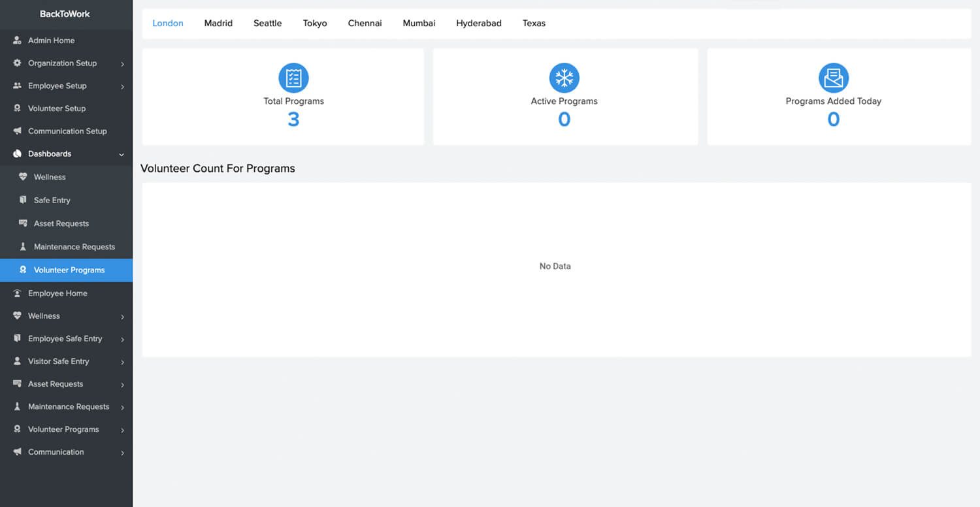This screenshot has height=507, width=980.
Task: Click the Wellness heart icon under Dashboards
Action: pyautogui.click(x=24, y=177)
